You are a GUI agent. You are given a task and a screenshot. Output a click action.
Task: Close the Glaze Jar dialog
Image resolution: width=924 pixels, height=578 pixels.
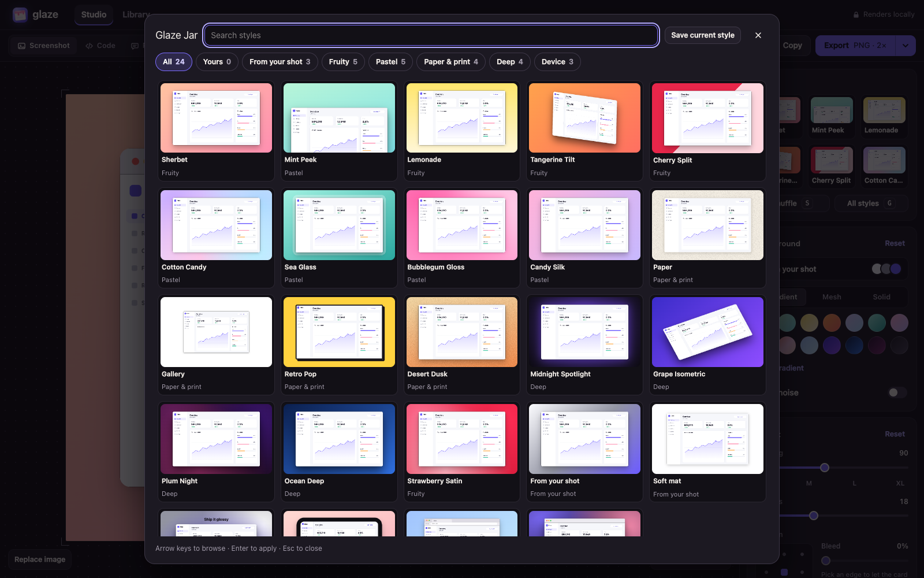[758, 35]
